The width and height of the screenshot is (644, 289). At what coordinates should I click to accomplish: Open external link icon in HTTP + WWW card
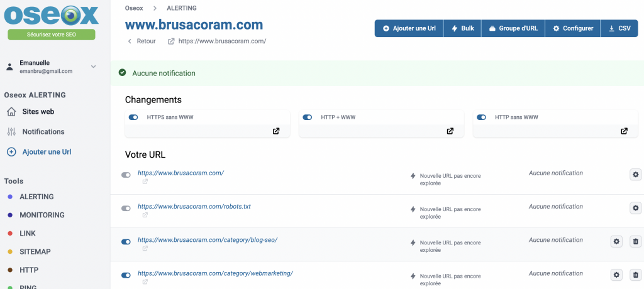tap(450, 131)
